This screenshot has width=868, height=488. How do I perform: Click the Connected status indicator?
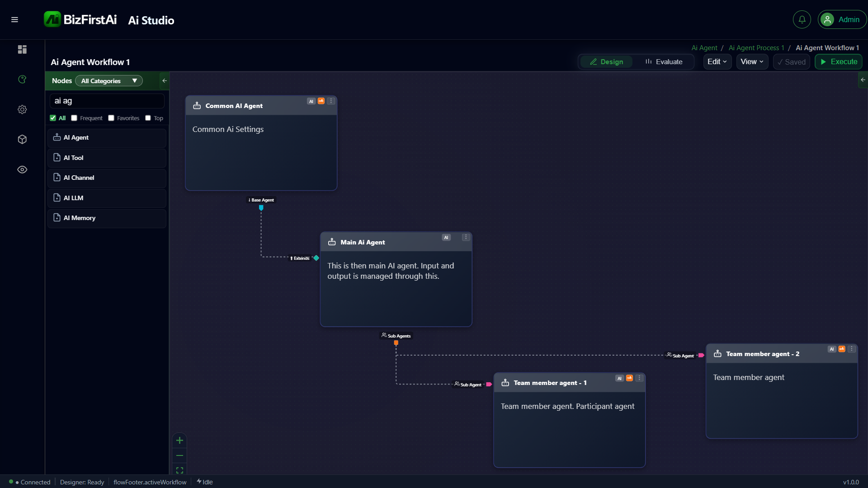(30, 482)
